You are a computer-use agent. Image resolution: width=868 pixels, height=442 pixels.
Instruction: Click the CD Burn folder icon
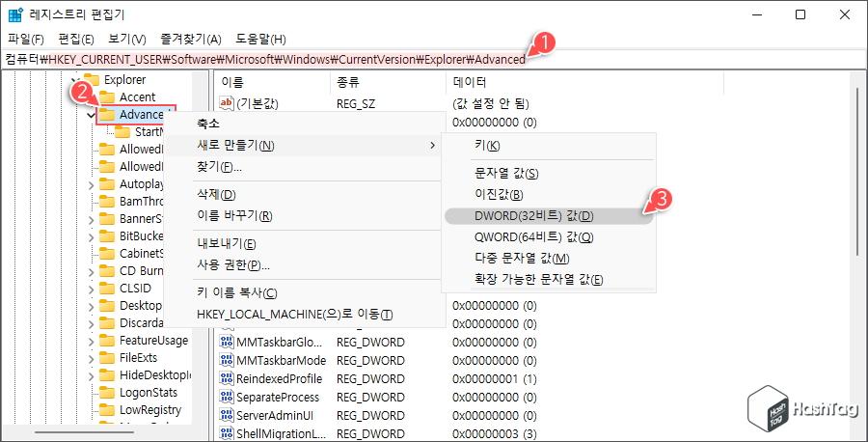(x=107, y=271)
